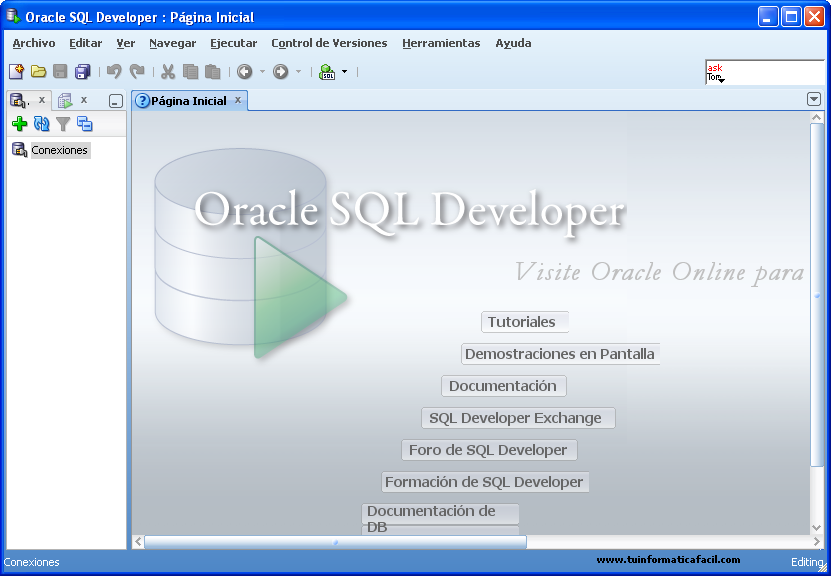Open the Navegar menu
Screen dimensions: 831x576
pyautogui.click(x=173, y=43)
